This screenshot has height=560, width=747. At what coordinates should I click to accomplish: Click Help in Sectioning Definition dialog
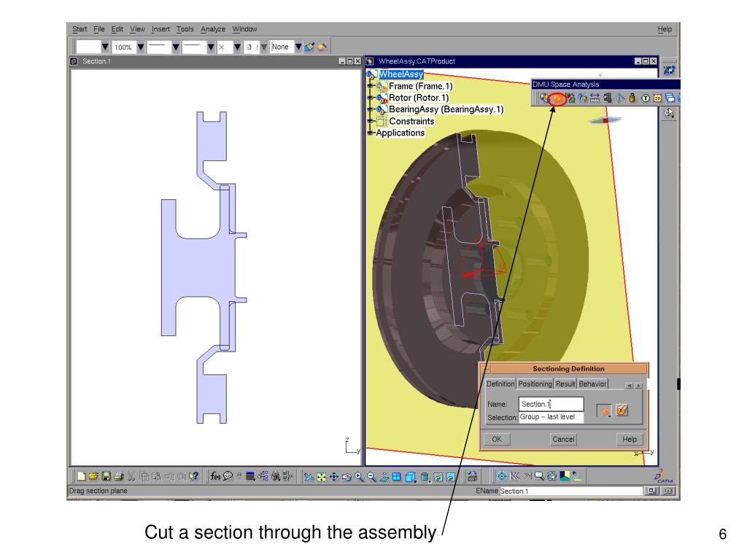click(630, 439)
